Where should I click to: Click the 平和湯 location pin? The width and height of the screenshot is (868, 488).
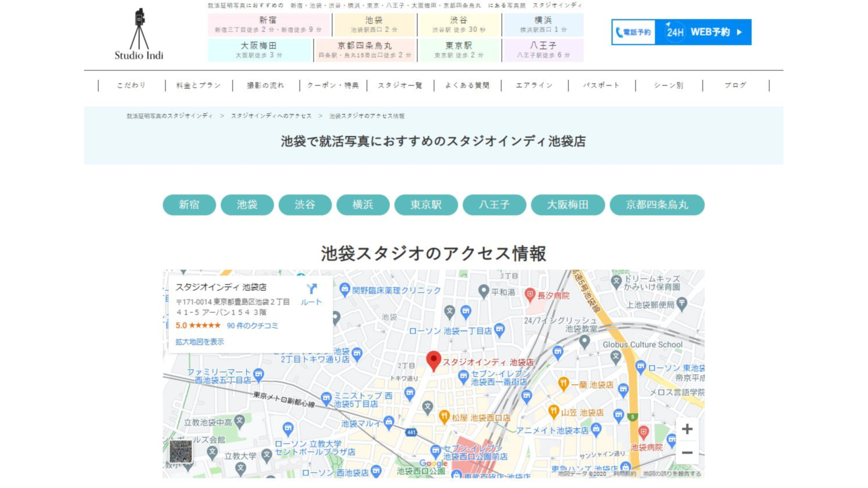coord(484,291)
